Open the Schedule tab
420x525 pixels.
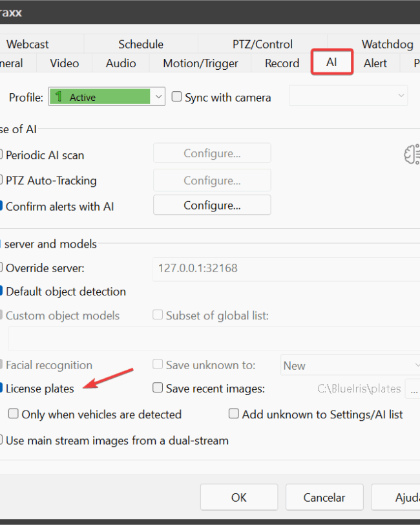tap(141, 44)
